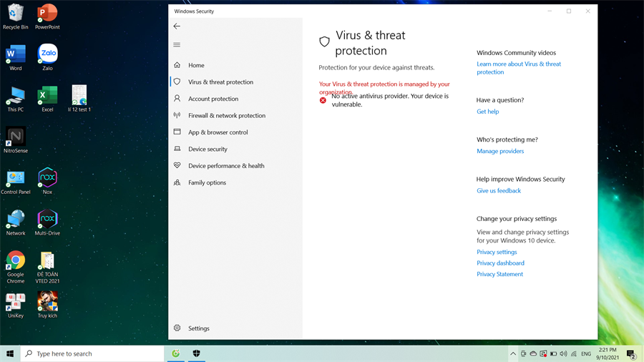644x362 pixels.
Task: Click the Get help link
Action: (488, 112)
